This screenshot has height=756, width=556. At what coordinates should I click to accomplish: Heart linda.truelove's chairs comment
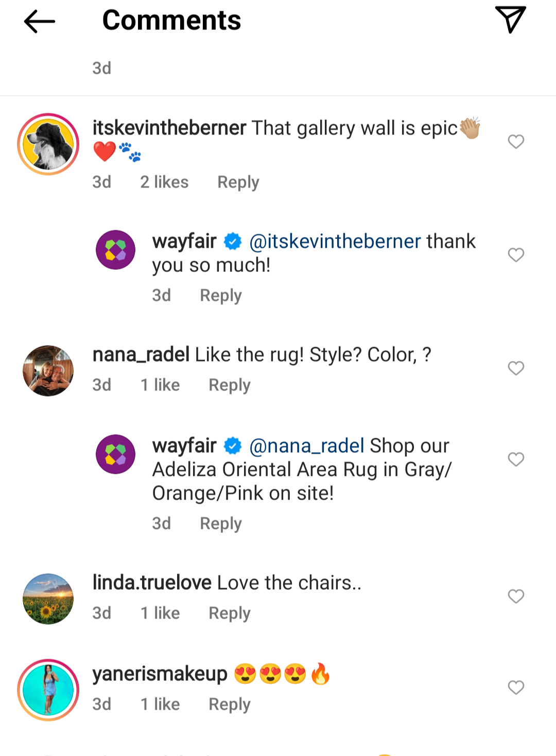[x=516, y=596]
